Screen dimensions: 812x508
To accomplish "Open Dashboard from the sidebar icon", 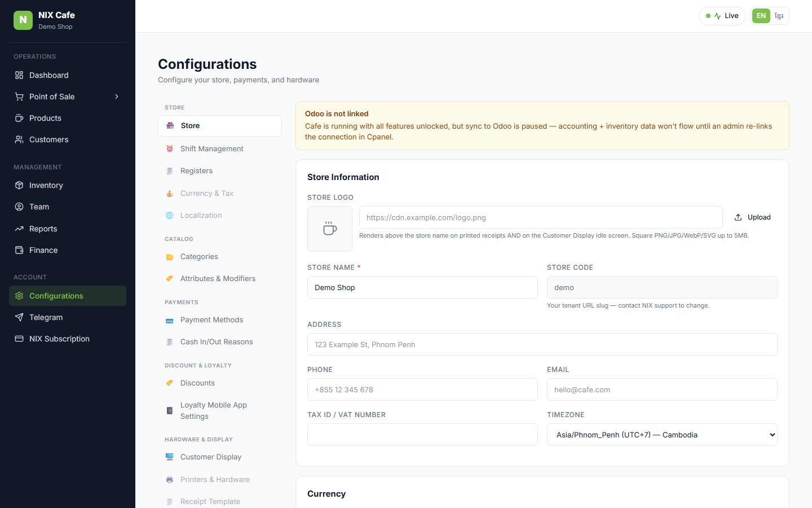I will 19,75.
